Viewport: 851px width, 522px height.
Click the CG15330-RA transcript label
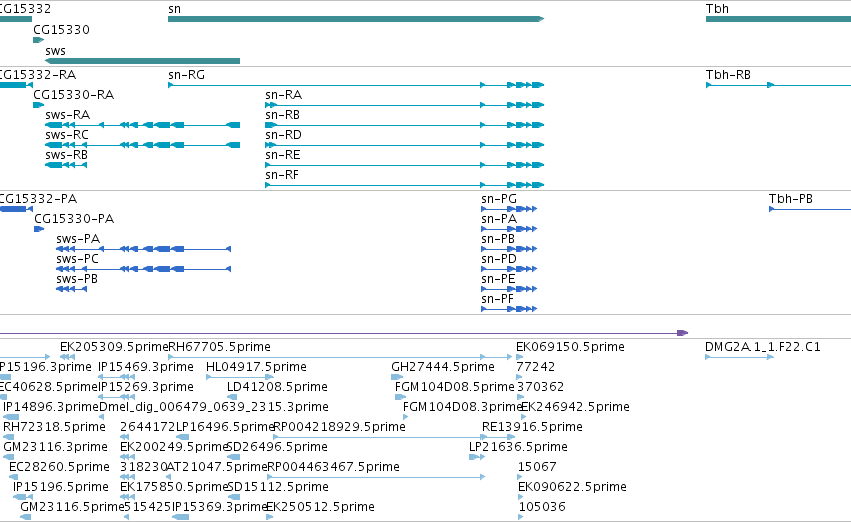[x=73, y=95]
